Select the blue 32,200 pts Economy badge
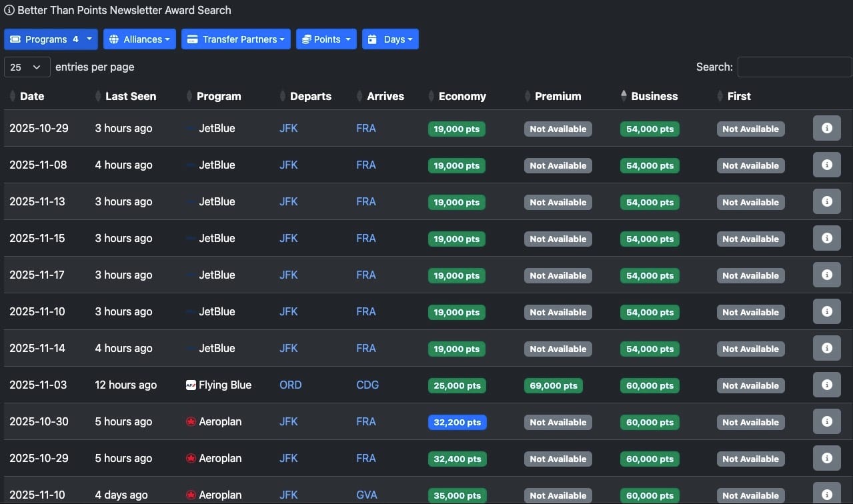 (458, 422)
